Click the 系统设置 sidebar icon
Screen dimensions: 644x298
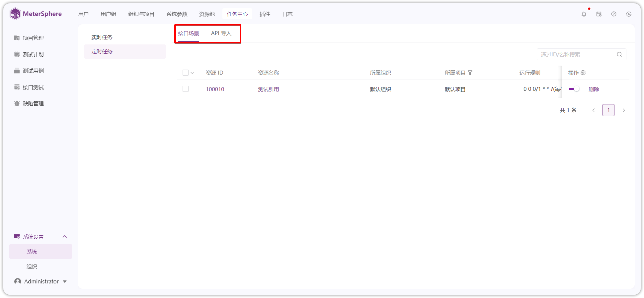[17, 237]
